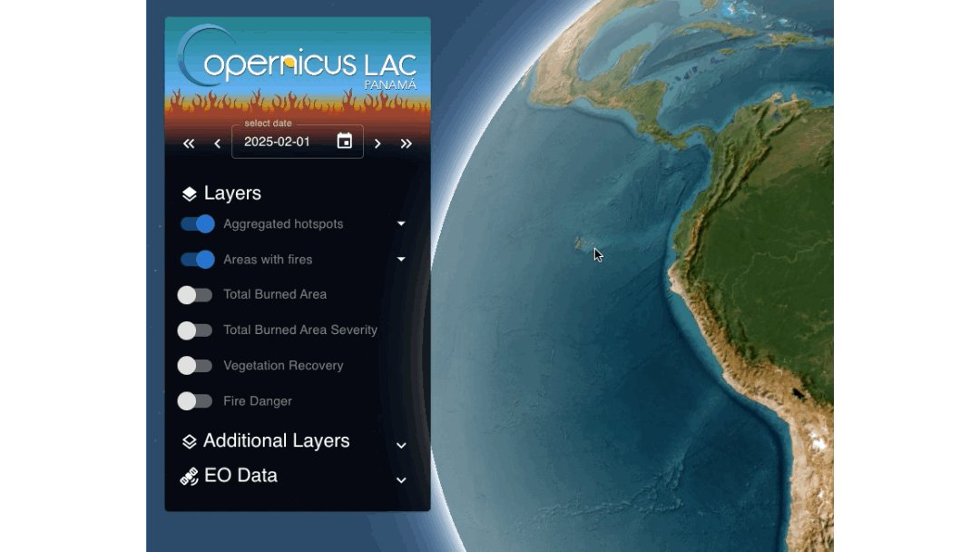
Task: Expand the EO Data section
Action: pos(401,479)
